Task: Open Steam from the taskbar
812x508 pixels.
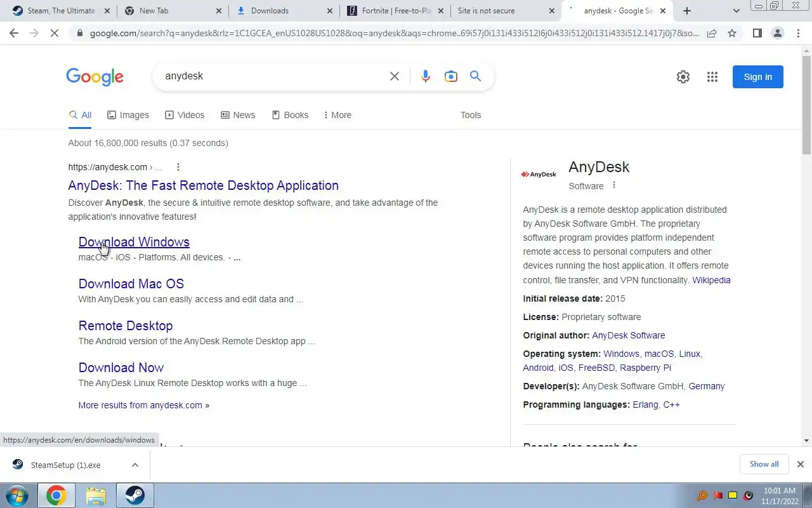Action: coord(134,495)
